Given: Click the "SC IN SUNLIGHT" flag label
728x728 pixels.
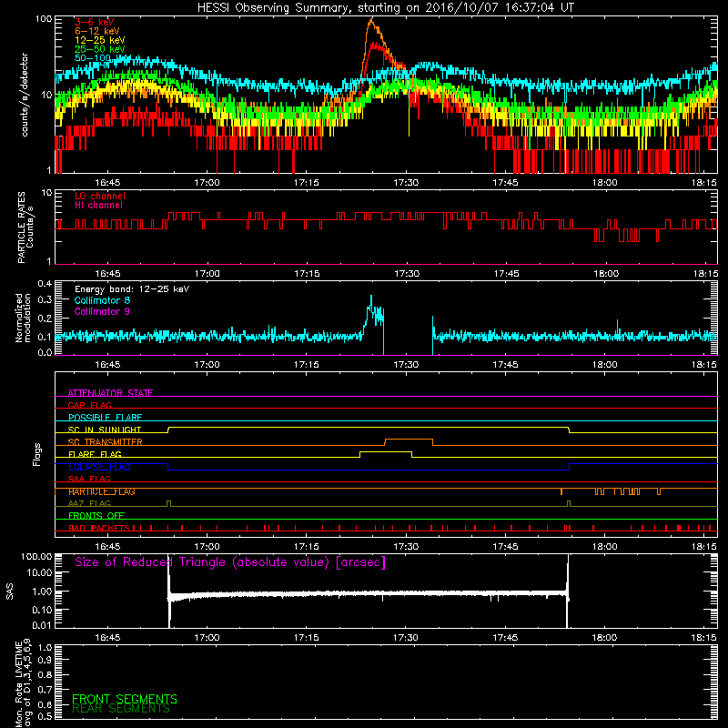Looking at the screenshot, I should coord(105,430).
